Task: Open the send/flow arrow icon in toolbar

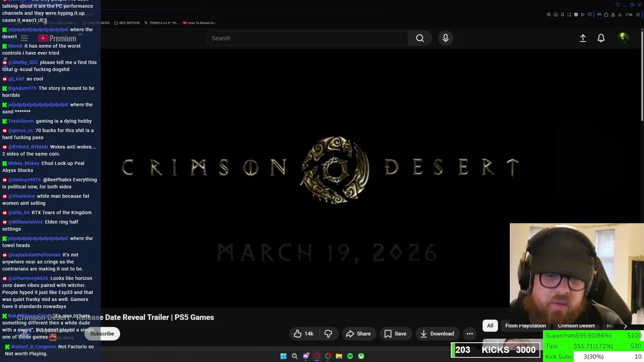Action: [x=583, y=15]
